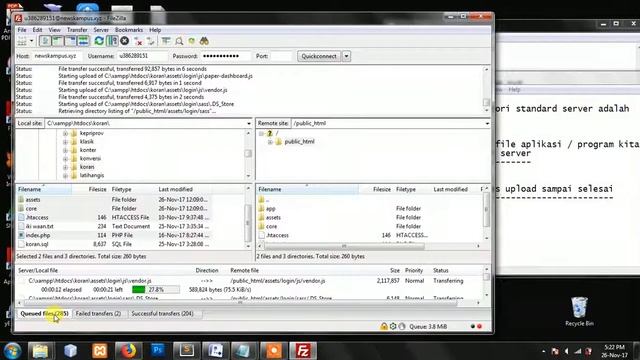
Task: Collapse the remote root / tree node
Action: 261,133
